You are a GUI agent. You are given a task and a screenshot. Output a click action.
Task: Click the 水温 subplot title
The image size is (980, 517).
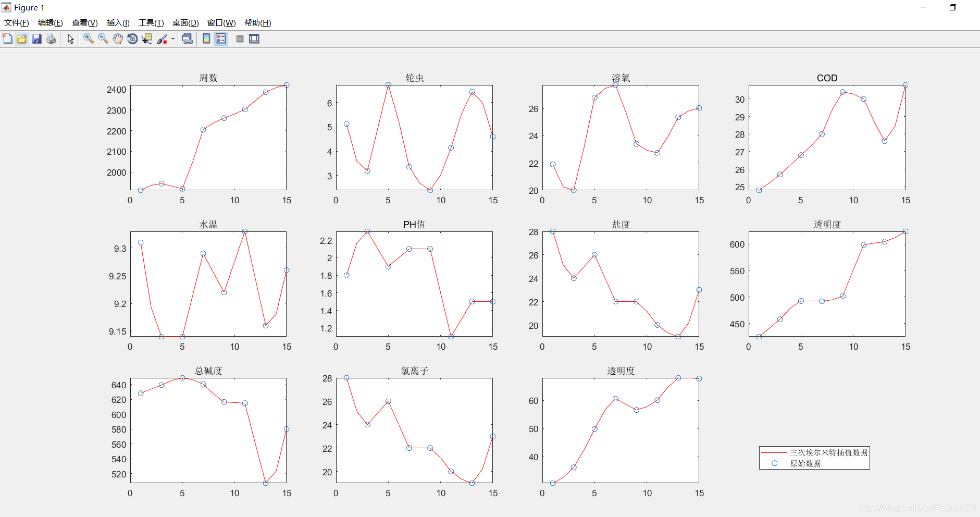point(208,225)
